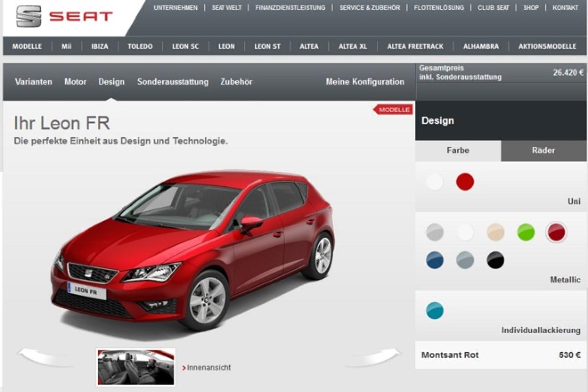Click the SEAT logo
Viewport: 588px width, 392px height.
(x=65, y=16)
